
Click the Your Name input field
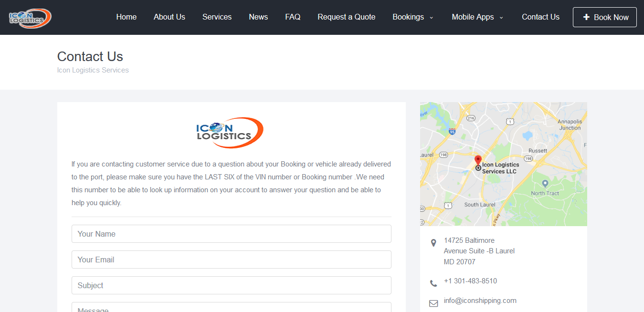231,234
